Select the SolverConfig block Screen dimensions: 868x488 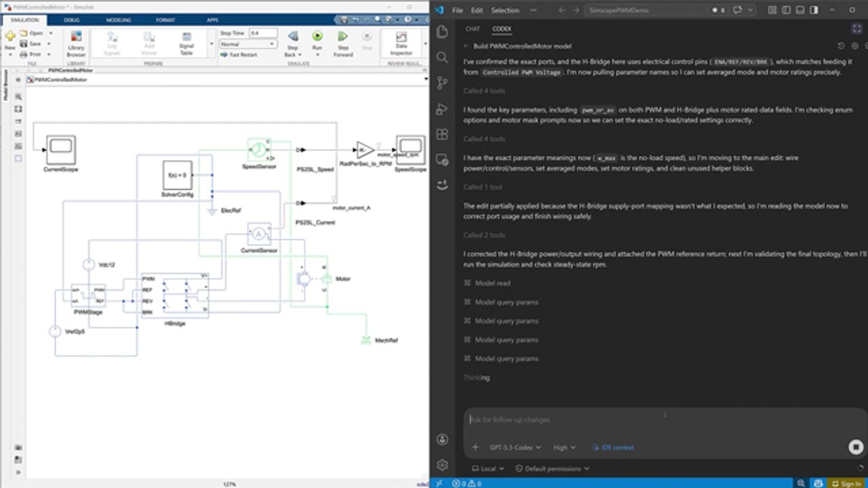pyautogui.click(x=179, y=175)
